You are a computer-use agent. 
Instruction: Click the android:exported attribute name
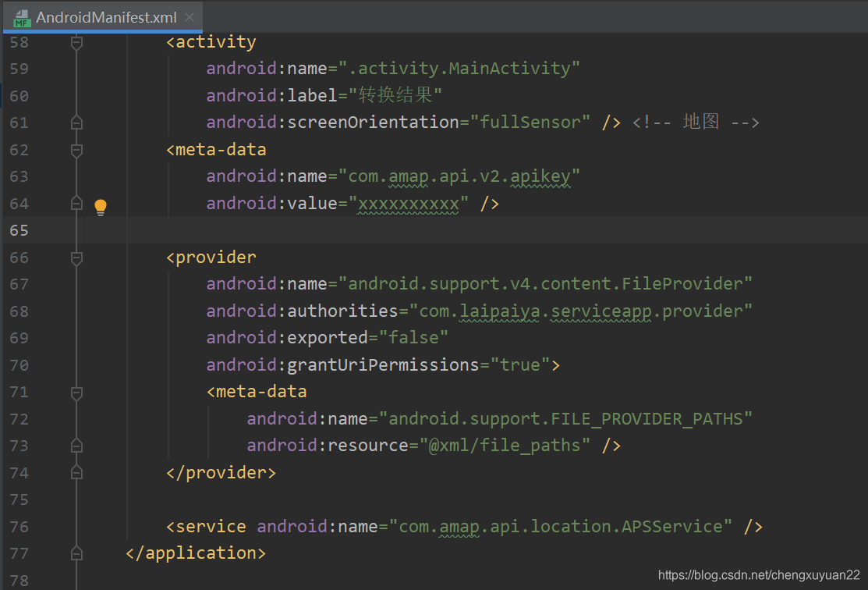pos(287,338)
